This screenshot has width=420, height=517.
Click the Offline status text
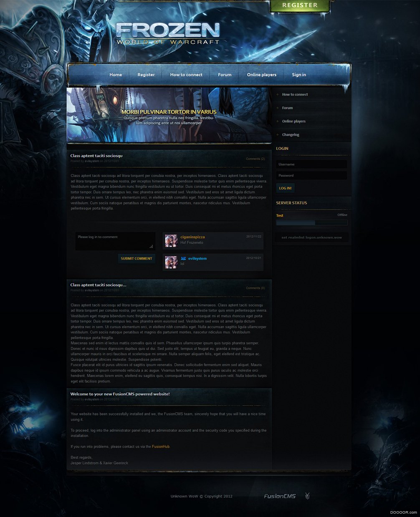click(342, 215)
